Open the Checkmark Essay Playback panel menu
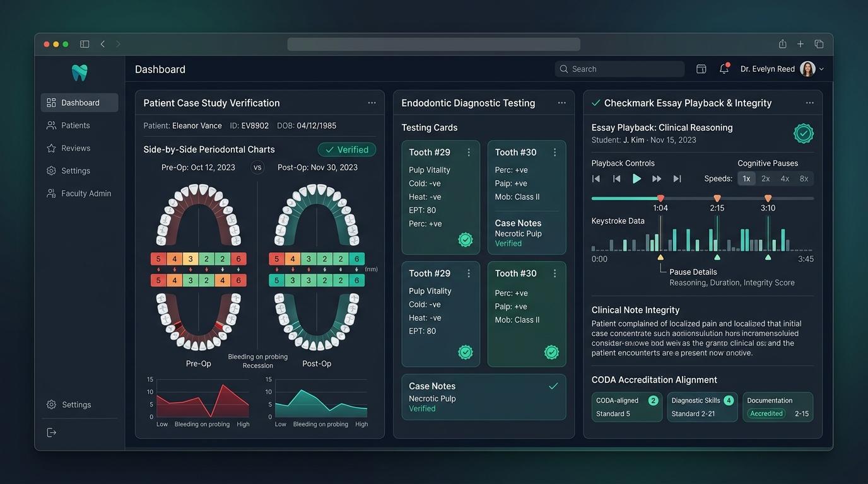The width and height of the screenshot is (868, 484). point(810,103)
